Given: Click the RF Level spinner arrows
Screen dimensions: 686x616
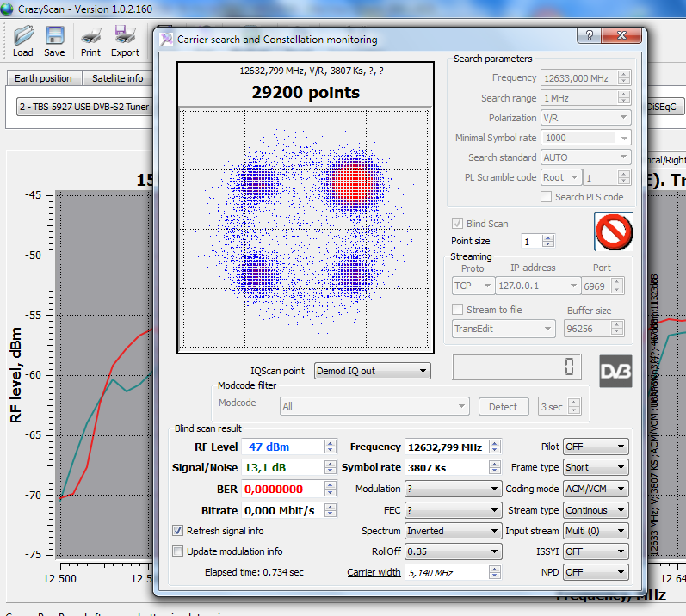Looking at the screenshot, I should click(331, 447).
